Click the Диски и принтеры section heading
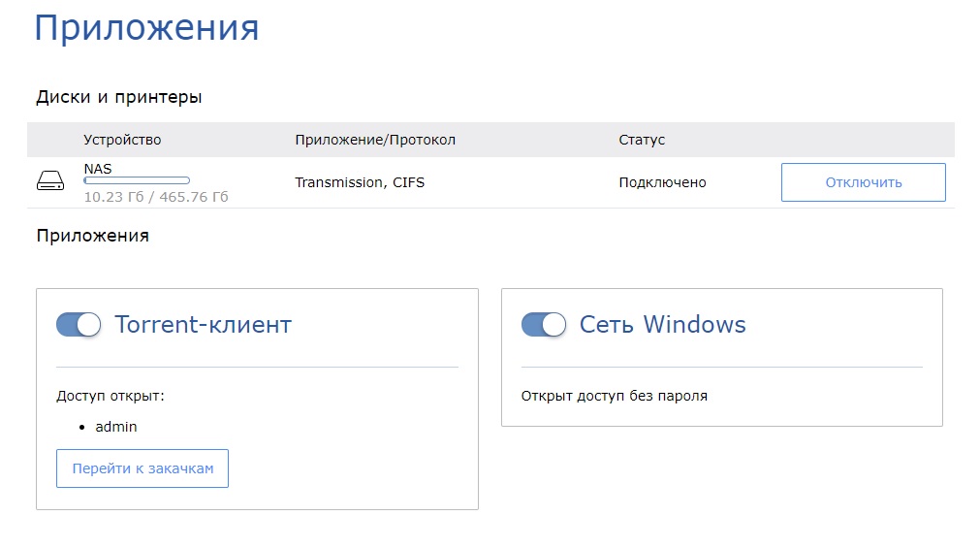Viewport: 980px width, 548px height. click(119, 97)
